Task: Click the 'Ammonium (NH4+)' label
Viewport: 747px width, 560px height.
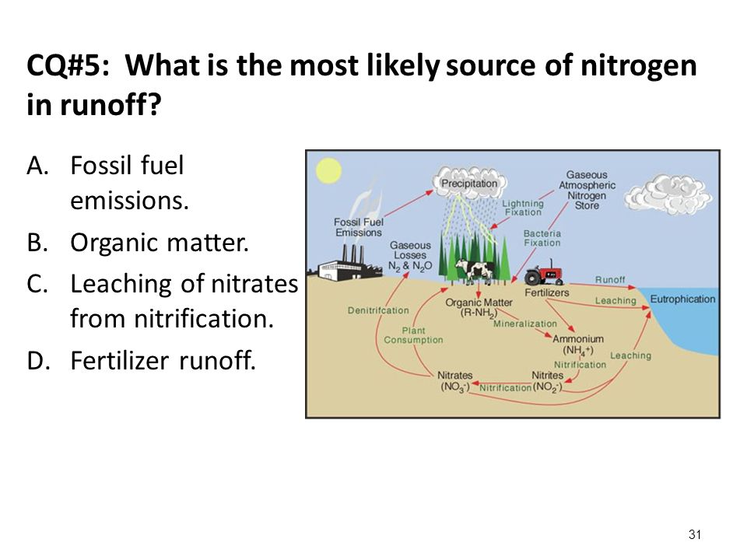Action: (578, 345)
